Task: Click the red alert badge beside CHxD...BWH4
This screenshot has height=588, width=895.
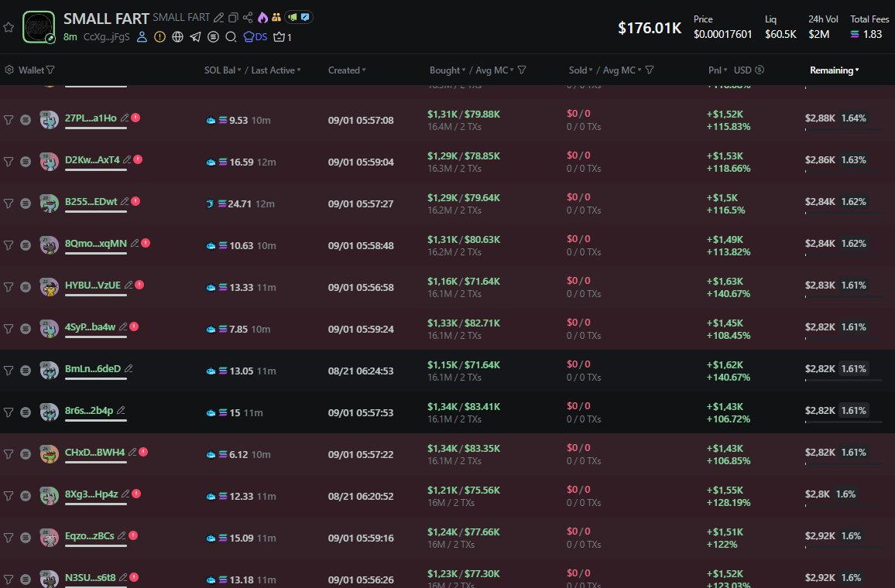Action: coord(143,452)
